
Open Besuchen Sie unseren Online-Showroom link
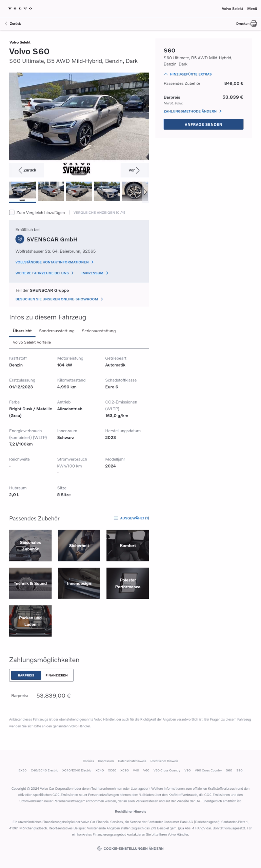59,299
